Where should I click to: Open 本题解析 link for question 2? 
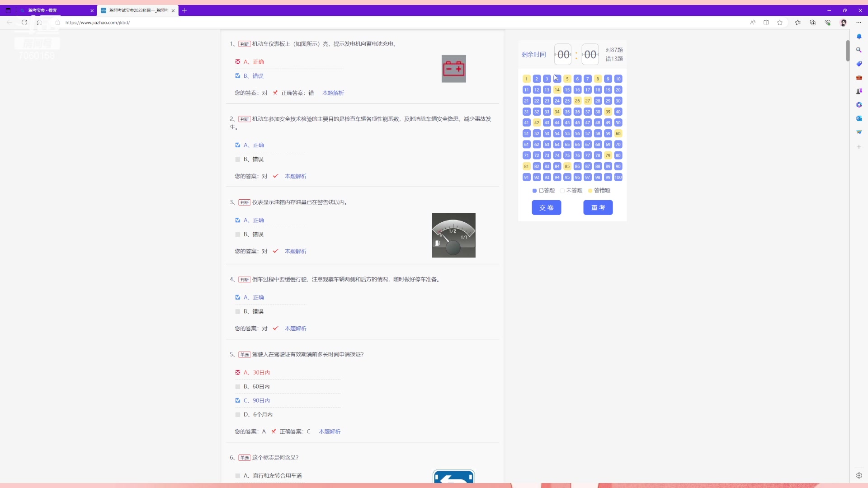coord(296,176)
